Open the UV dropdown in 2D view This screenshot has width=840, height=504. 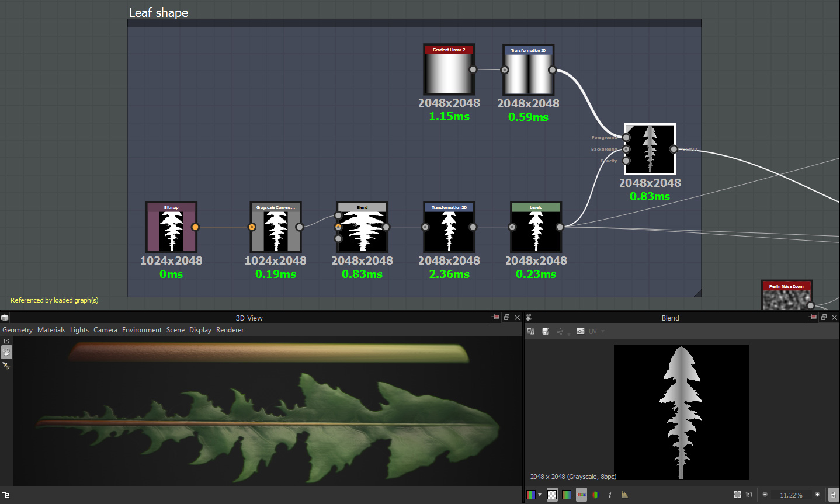(596, 332)
